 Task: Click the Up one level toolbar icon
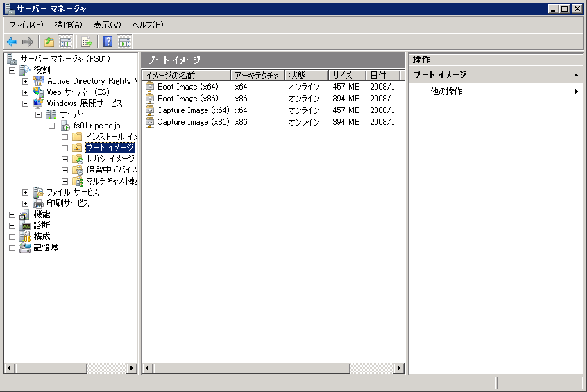[x=49, y=42]
